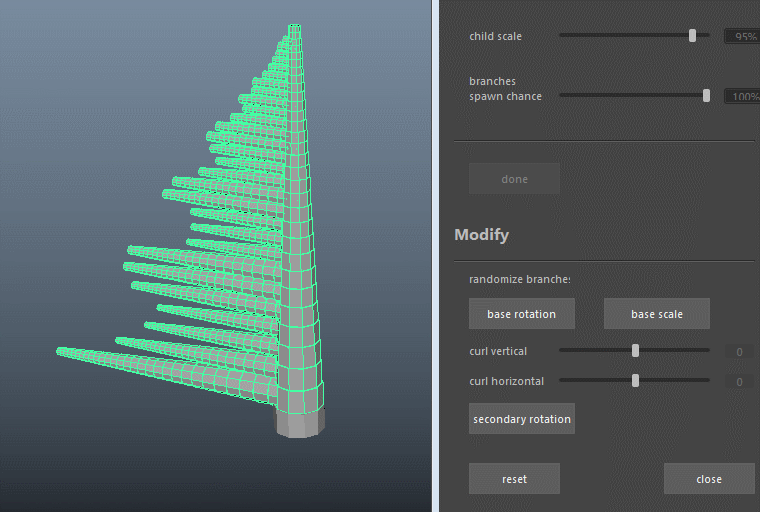
Task: Click the curl horizontal slider handle
Action: click(635, 381)
